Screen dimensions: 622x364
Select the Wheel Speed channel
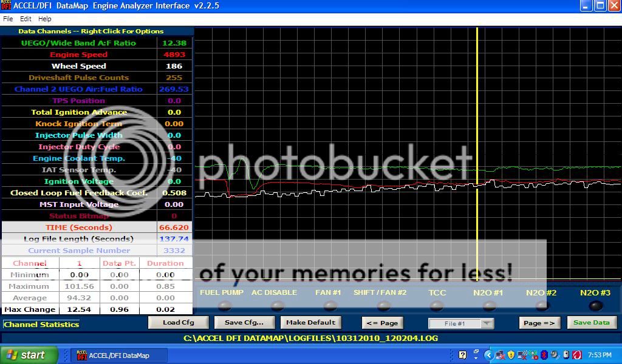click(x=78, y=66)
